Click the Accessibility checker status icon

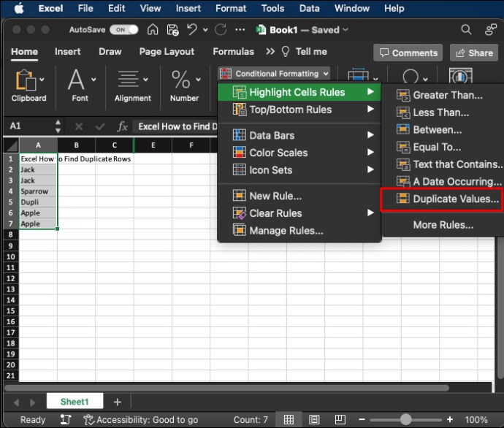click(88, 420)
